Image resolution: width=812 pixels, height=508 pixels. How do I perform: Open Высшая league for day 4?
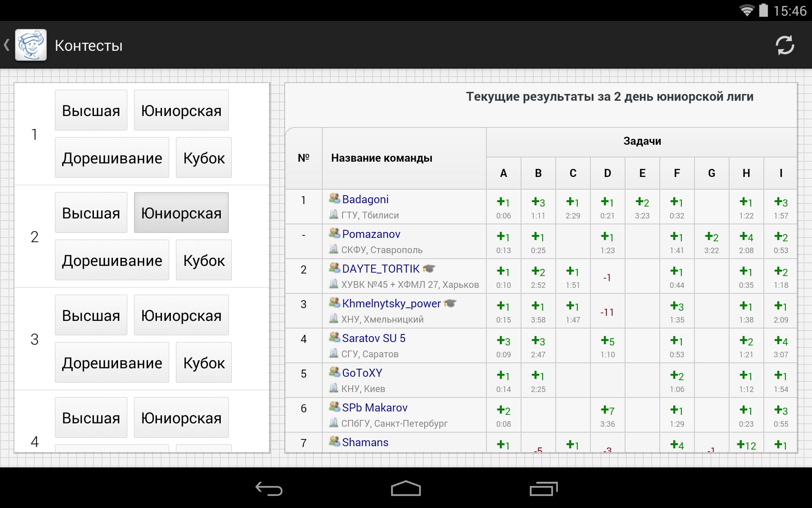pyautogui.click(x=91, y=417)
